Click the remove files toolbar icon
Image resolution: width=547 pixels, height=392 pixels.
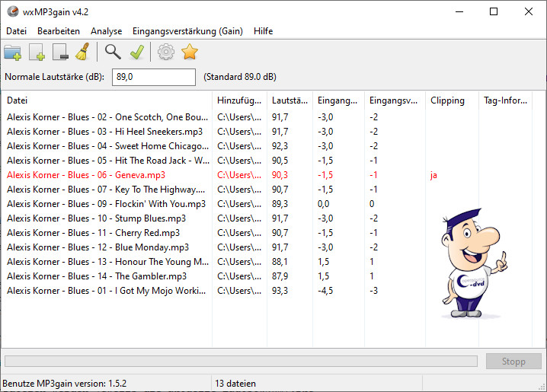coord(61,53)
